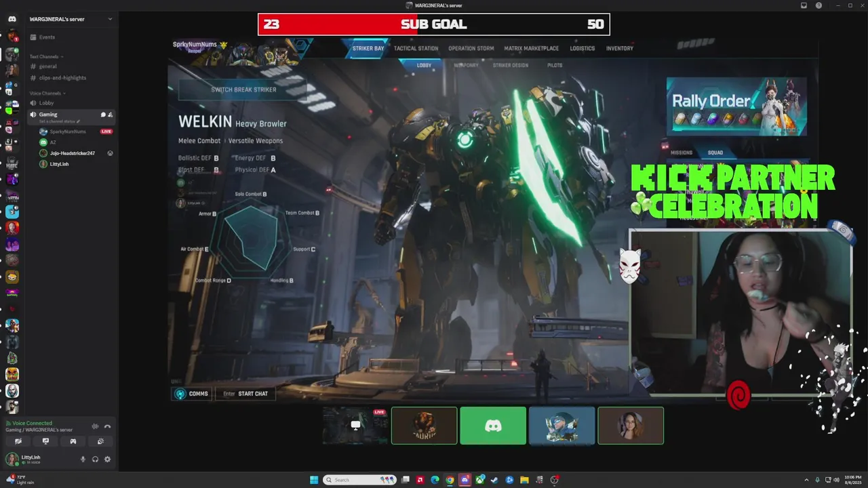This screenshot has width=868, height=488.
Task: Select the participant tile with blue character avatar
Action: [x=561, y=426]
